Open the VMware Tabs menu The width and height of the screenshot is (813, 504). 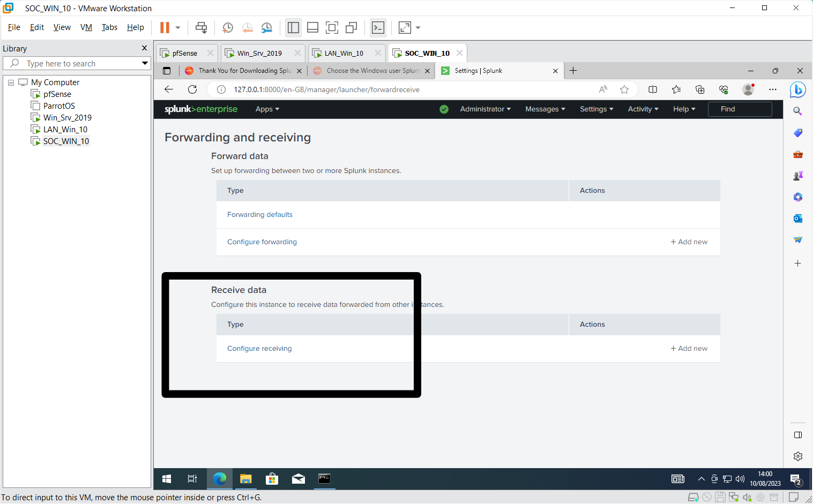pyautogui.click(x=109, y=27)
